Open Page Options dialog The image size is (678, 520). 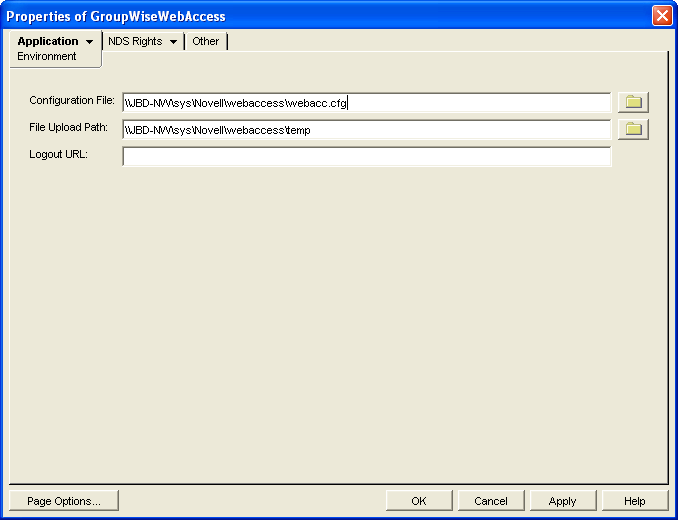tap(64, 501)
